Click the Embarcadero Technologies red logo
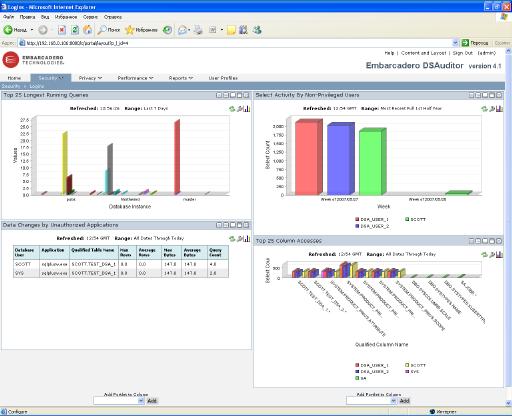Image resolution: width=512 pixels, height=416 pixels. pyautogui.click(x=11, y=60)
